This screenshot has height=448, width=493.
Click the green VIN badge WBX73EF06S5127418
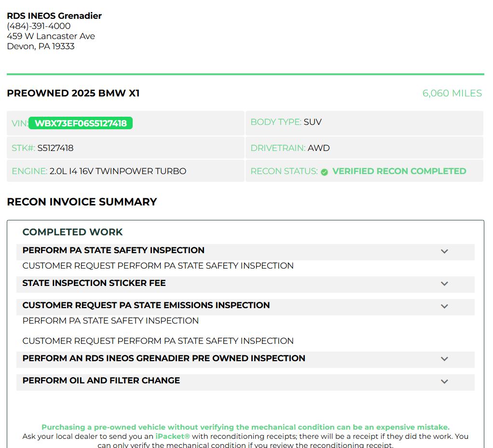(x=81, y=123)
